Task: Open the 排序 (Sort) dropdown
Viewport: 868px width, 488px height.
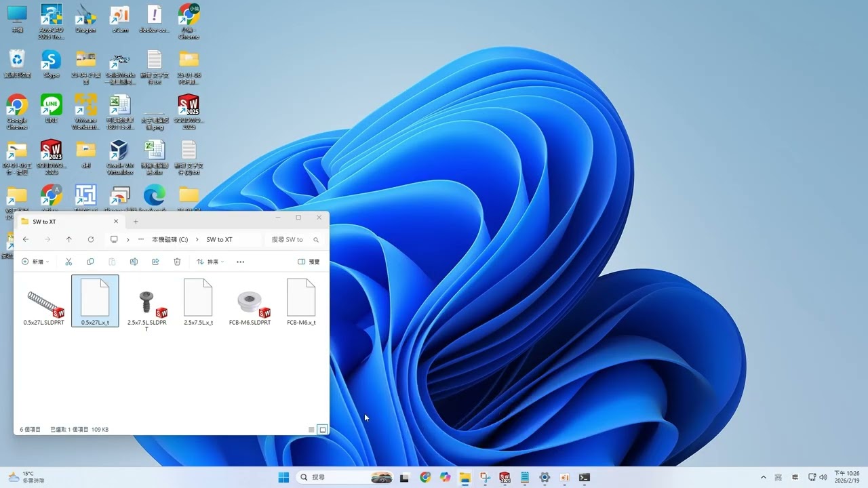Action: tap(210, 262)
